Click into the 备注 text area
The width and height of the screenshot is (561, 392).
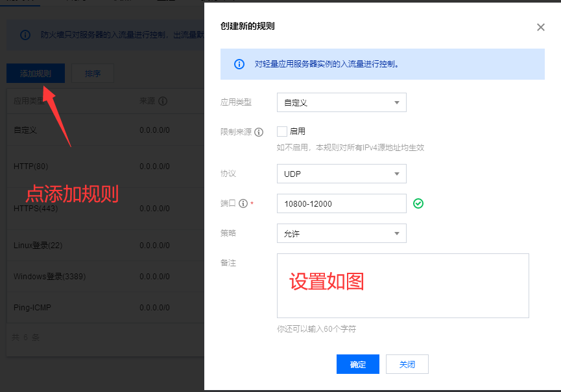point(403,286)
